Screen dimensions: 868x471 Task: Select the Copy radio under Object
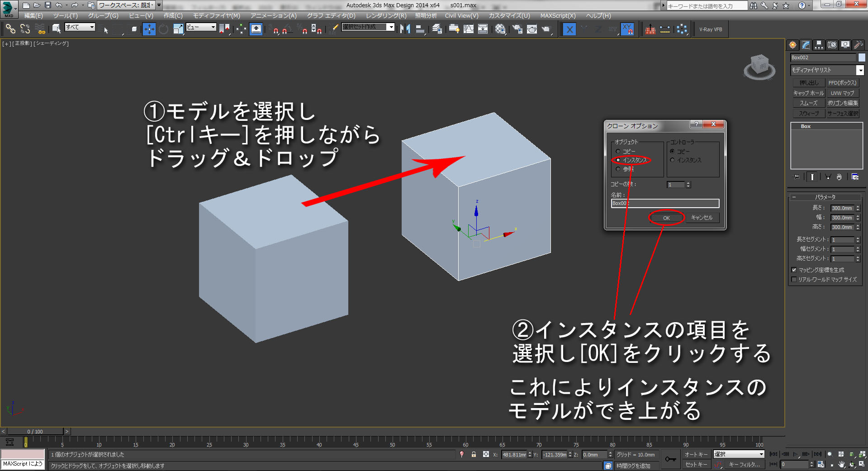[x=618, y=152]
